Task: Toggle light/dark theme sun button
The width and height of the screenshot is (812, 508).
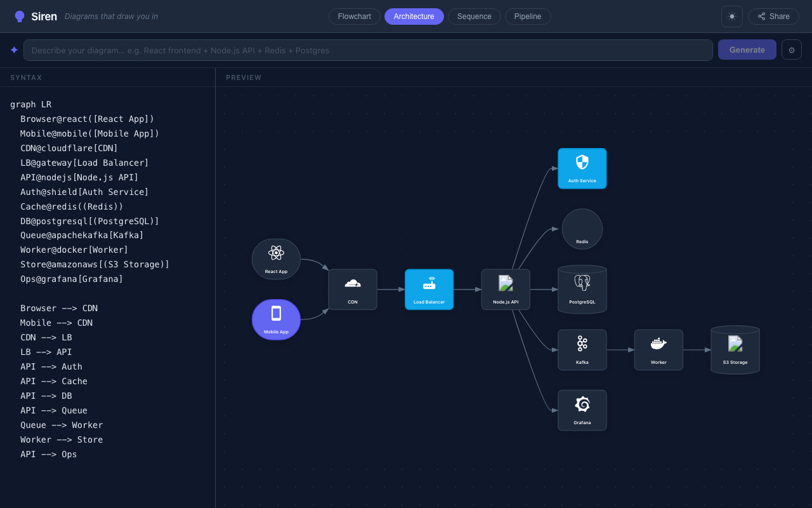Action: coord(732,17)
